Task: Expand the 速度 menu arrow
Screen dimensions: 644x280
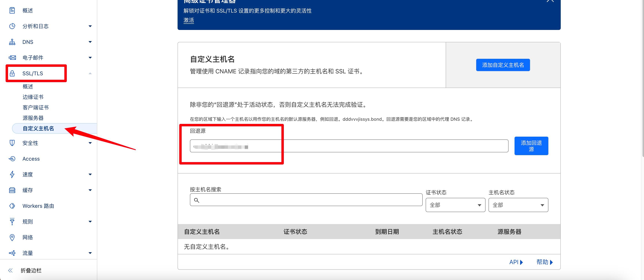Action: click(x=90, y=174)
